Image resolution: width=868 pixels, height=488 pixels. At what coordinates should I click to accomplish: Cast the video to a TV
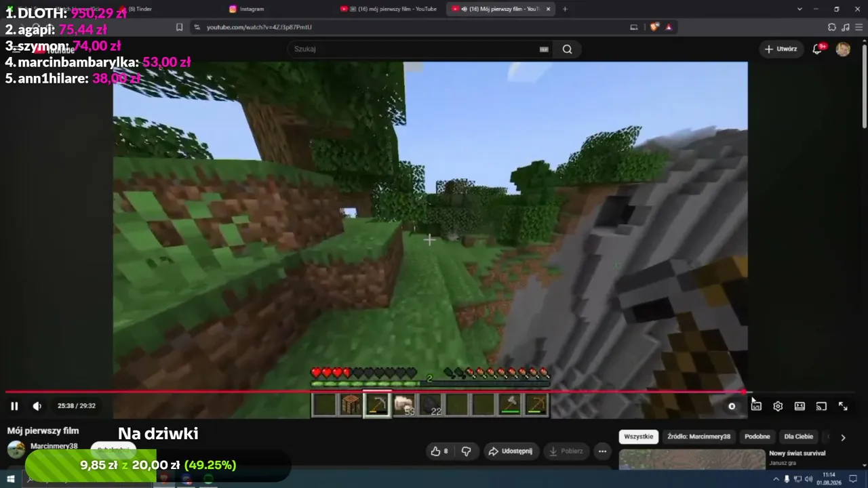pyautogui.click(x=821, y=406)
